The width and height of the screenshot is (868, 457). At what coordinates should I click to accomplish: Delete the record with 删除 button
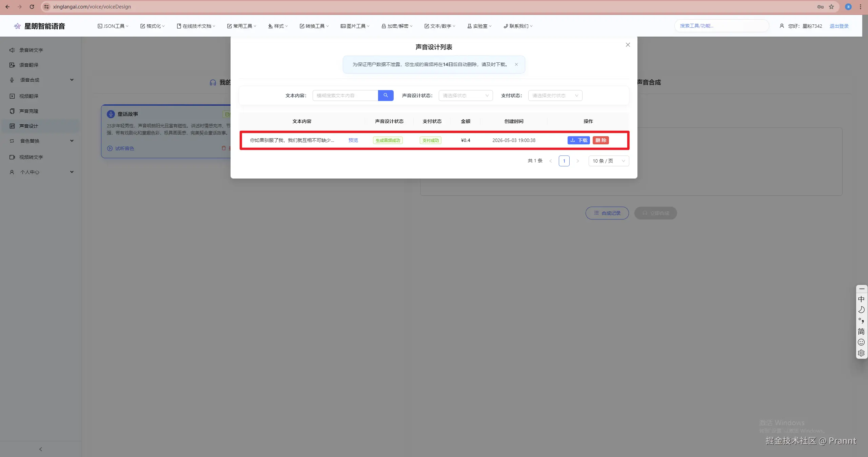[x=600, y=140]
